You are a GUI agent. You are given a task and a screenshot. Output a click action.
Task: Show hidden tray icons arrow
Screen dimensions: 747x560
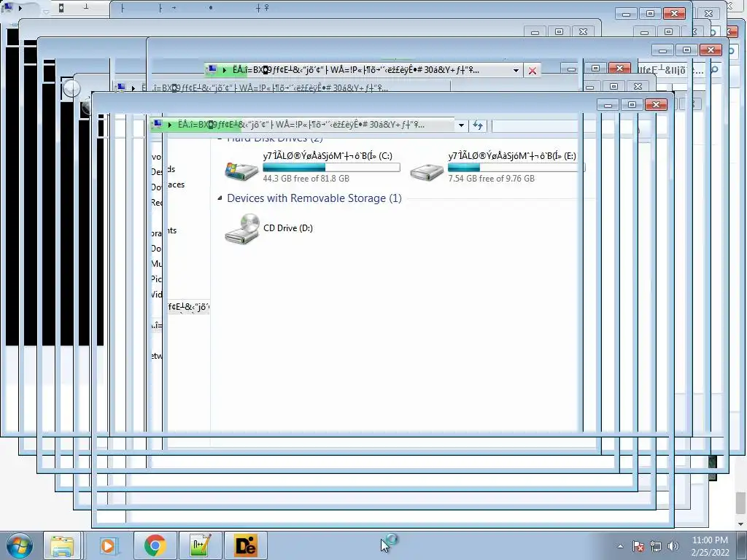click(620, 546)
